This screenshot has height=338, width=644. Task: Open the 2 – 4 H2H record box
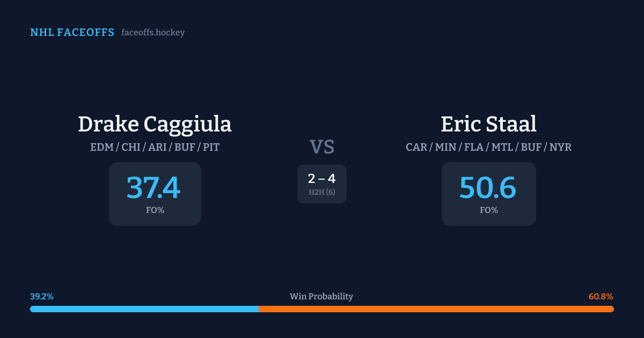coord(321,184)
